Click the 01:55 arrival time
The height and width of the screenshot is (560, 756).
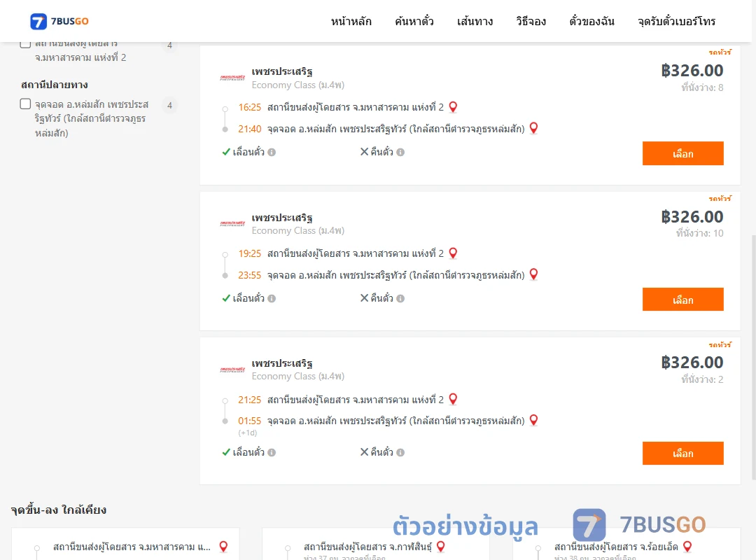click(249, 421)
